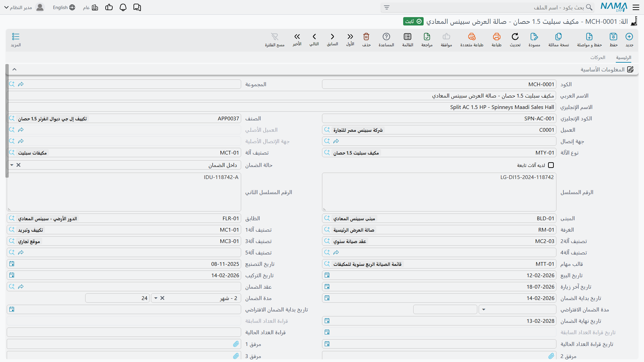The image size is (644, 362).
Task: Print the record with طباعة
Action: (x=496, y=40)
